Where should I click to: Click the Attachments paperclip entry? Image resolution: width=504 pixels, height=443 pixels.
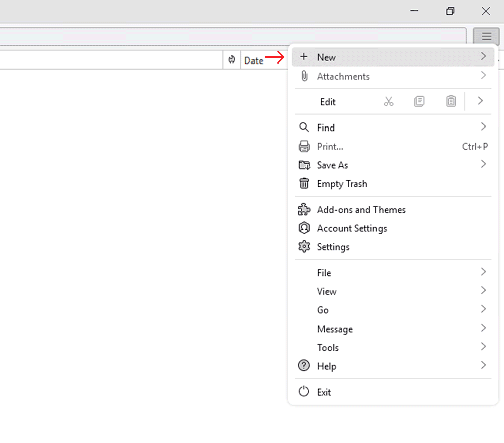point(343,76)
